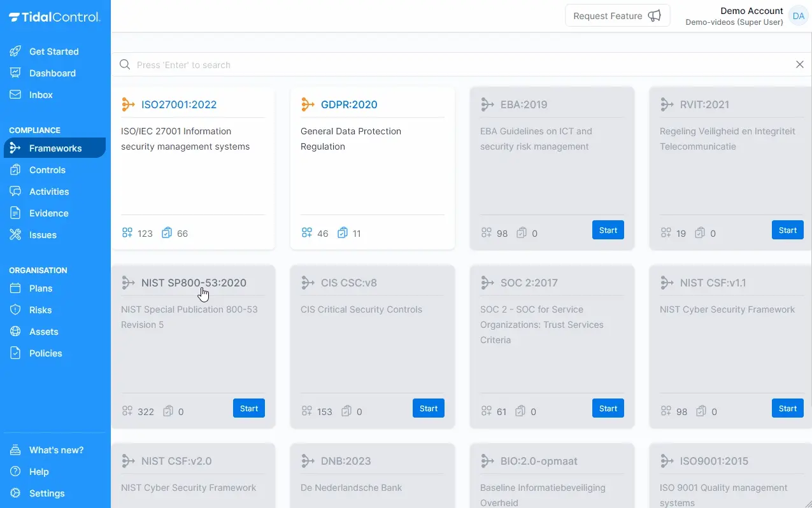Start the SOC 2:2017 framework
This screenshot has width=812, height=508.
pos(608,408)
